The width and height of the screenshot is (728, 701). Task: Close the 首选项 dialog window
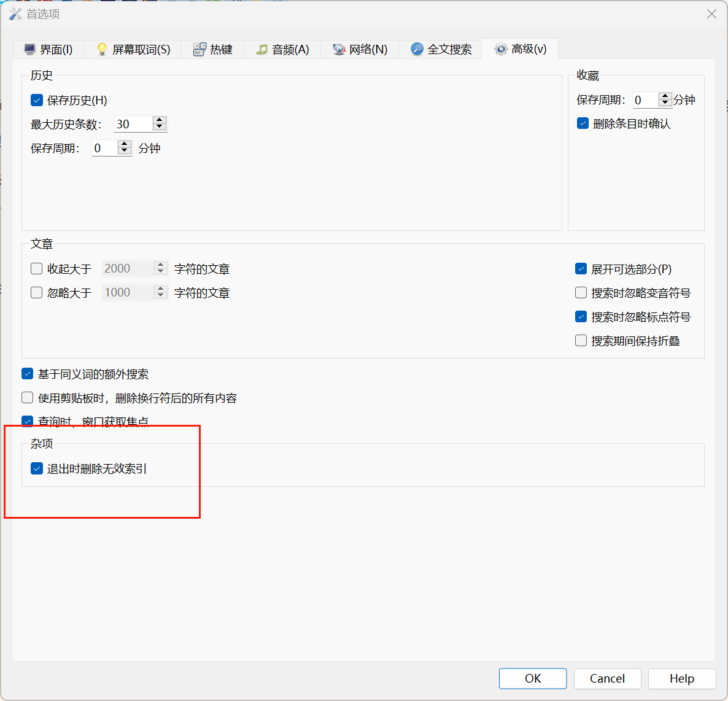coord(711,14)
